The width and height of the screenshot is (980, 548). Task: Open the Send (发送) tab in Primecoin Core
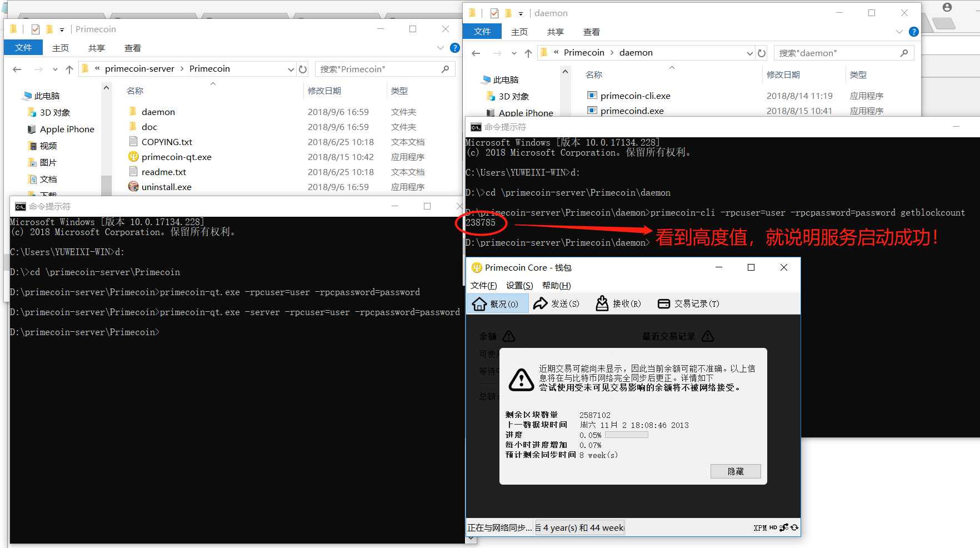click(x=557, y=304)
